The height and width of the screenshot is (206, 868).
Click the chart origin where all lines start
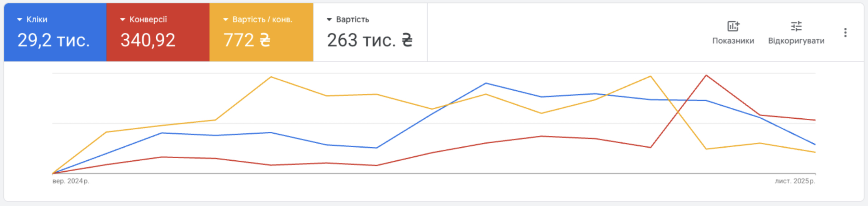click(53, 173)
